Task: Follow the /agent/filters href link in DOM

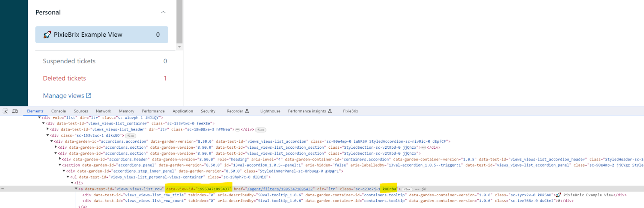Action: pyautogui.click(x=280, y=189)
